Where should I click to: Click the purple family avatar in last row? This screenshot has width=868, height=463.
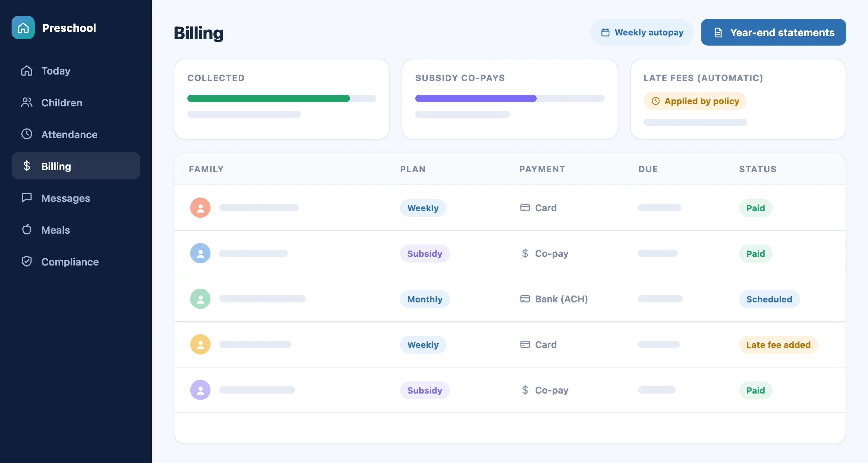tap(200, 390)
